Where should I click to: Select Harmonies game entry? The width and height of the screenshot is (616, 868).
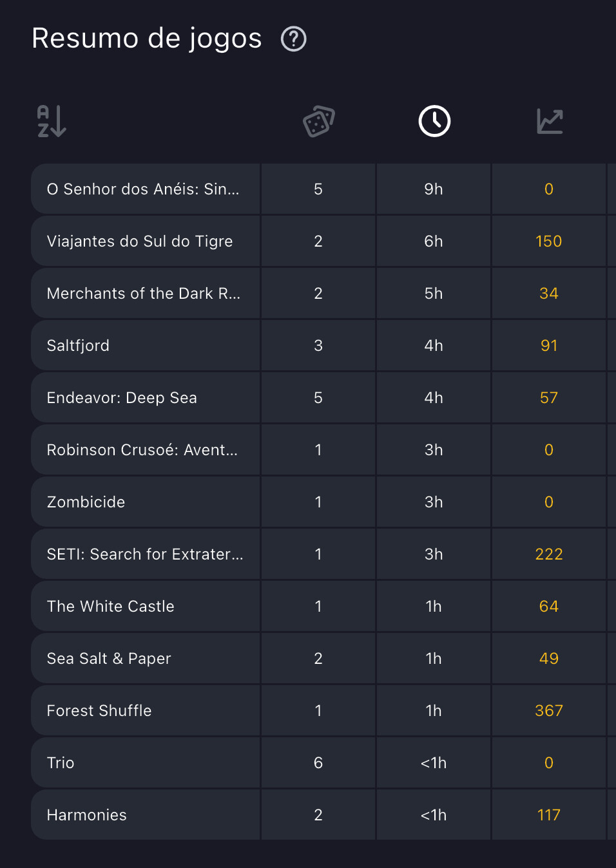[x=87, y=815]
